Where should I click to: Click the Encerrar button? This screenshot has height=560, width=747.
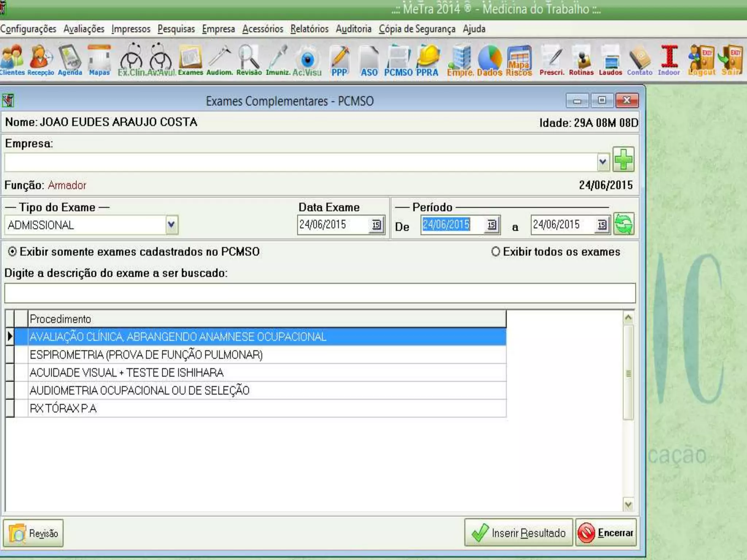(x=606, y=533)
